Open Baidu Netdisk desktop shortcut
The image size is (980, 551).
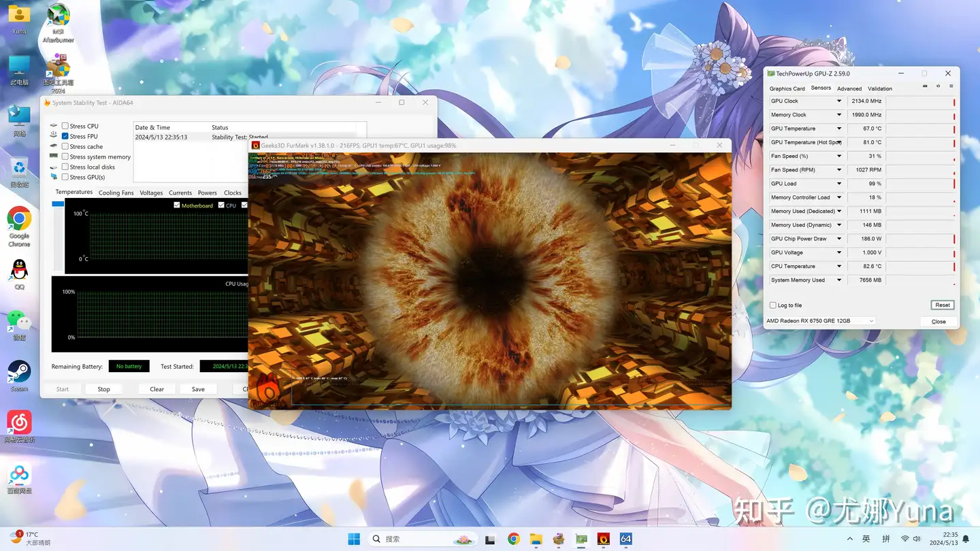[x=19, y=478]
